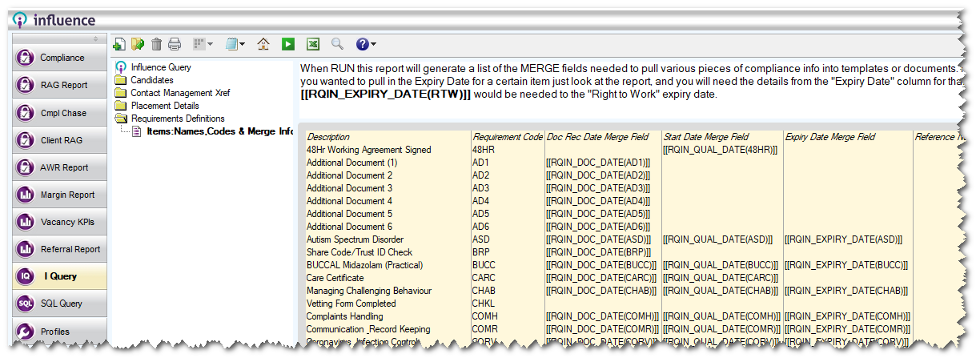Open the Profiles sidebar module
Image resolution: width=980 pixels, height=362 pixels.
click(59, 331)
